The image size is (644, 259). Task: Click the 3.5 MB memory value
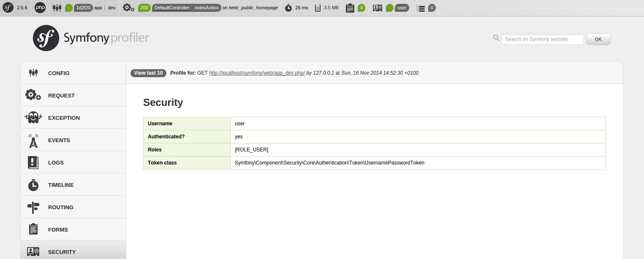coord(331,8)
